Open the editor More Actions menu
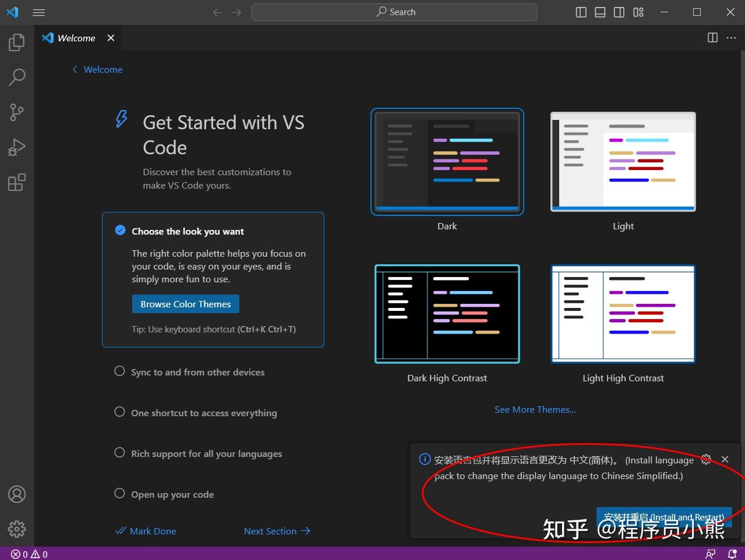The image size is (745, 560). point(731,37)
